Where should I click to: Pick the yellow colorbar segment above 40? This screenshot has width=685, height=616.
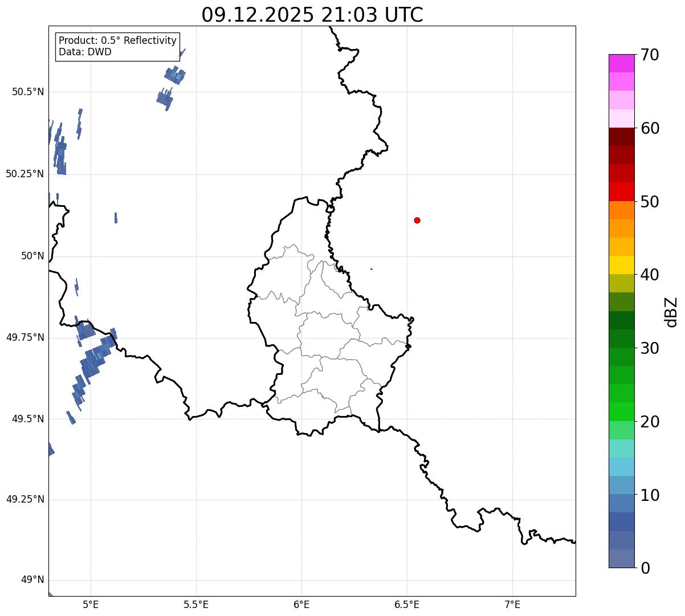(x=621, y=265)
